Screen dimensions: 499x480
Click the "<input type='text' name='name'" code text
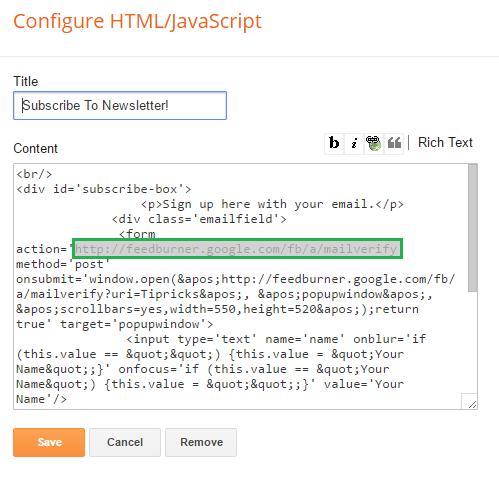[235, 339]
